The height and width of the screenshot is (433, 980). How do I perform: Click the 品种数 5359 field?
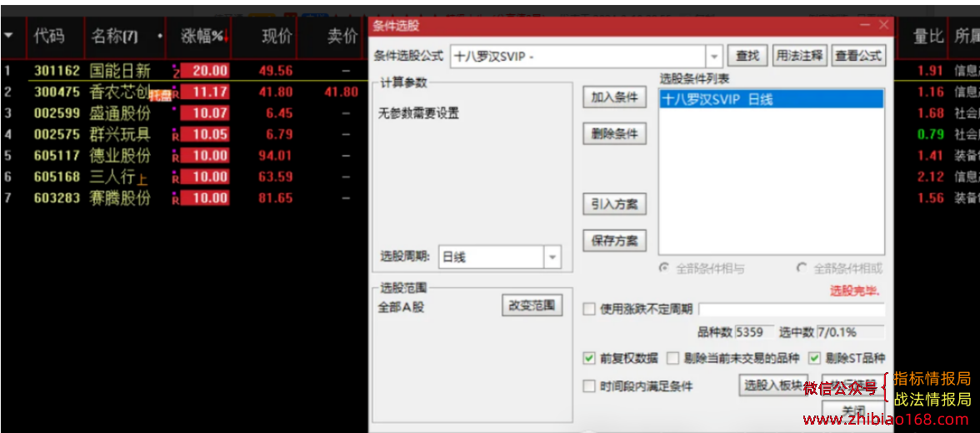[754, 332]
